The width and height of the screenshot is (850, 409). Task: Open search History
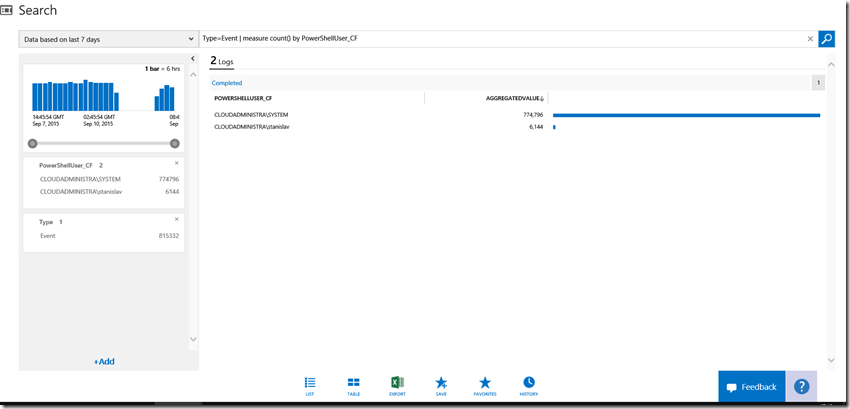pos(529,386)
